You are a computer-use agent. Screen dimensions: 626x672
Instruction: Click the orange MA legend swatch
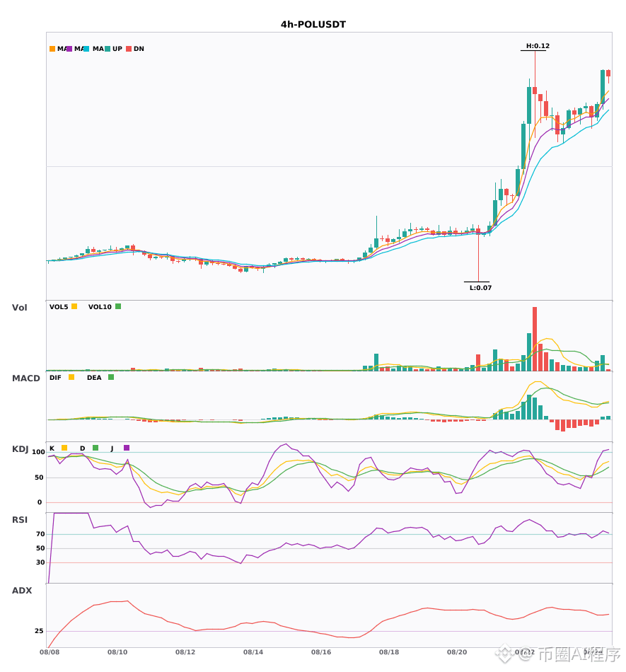[52, 49]
